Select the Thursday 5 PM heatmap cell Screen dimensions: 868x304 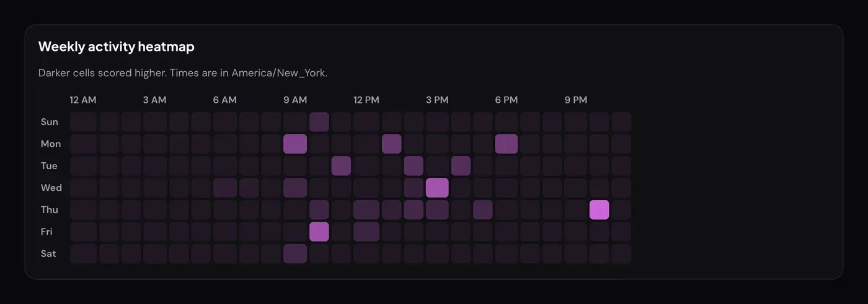coord(483,210)
